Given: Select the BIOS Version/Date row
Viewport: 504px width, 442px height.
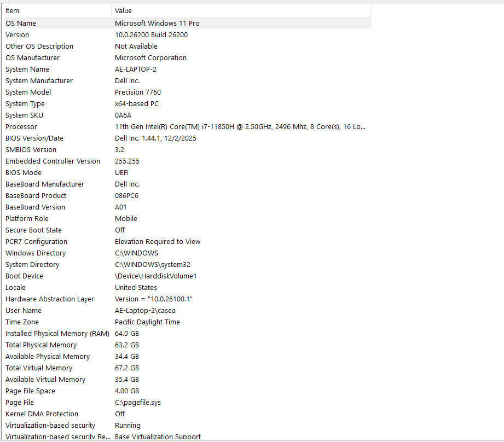Looking at the screenshot, I should [x=187, y=138].
